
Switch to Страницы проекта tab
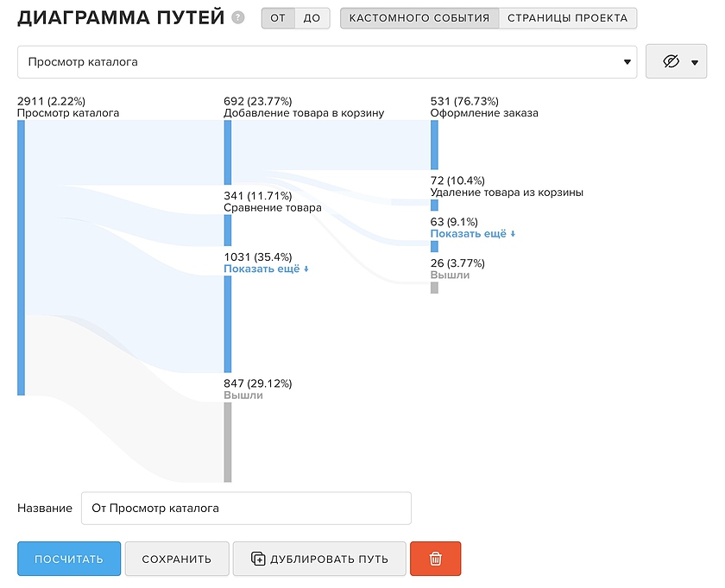point(567,18)
